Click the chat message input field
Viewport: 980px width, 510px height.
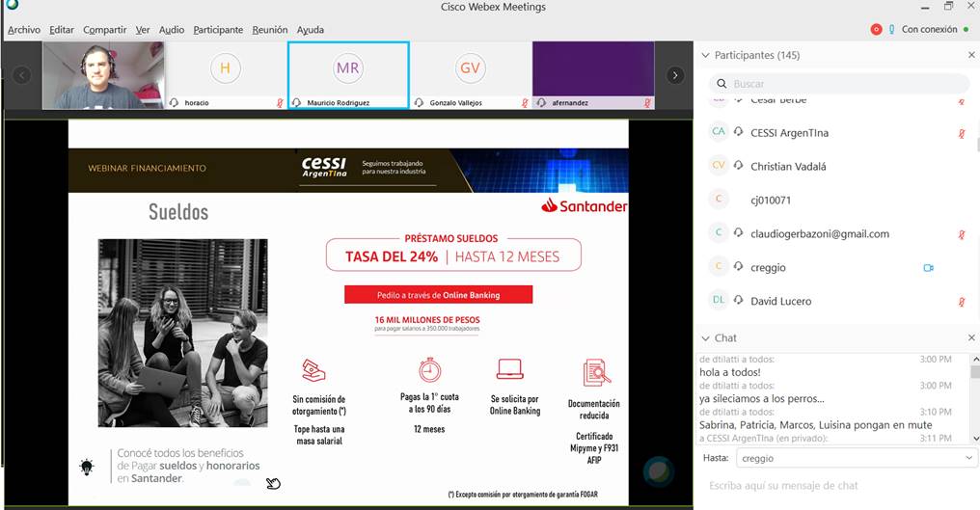837,486
